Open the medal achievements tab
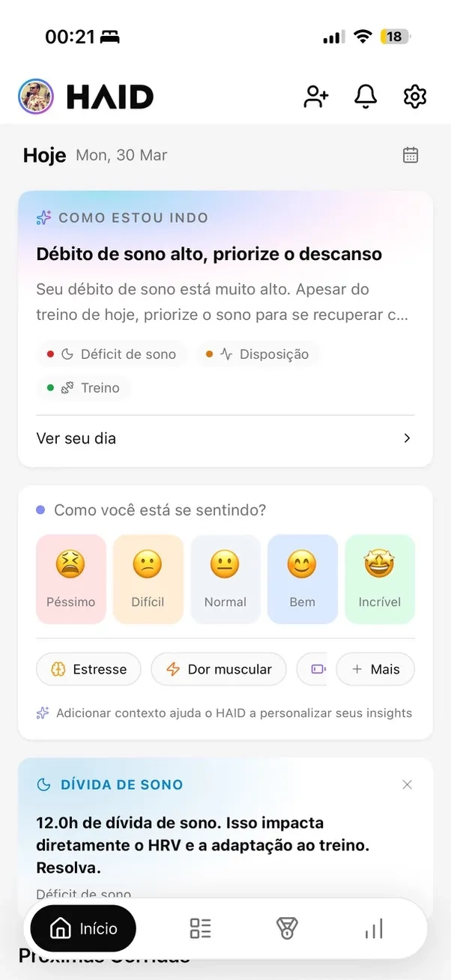 tap(287, 929)
